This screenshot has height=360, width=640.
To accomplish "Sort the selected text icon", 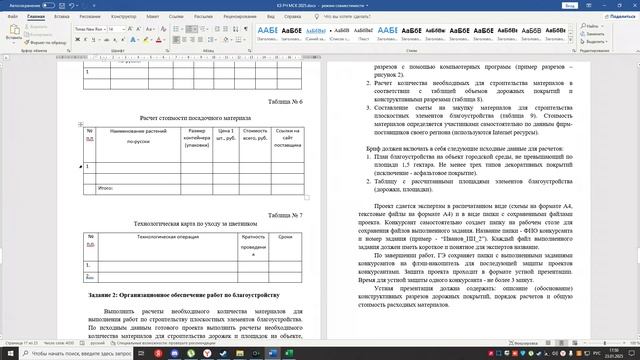I will pyautogui.click(x=236, y=29).
